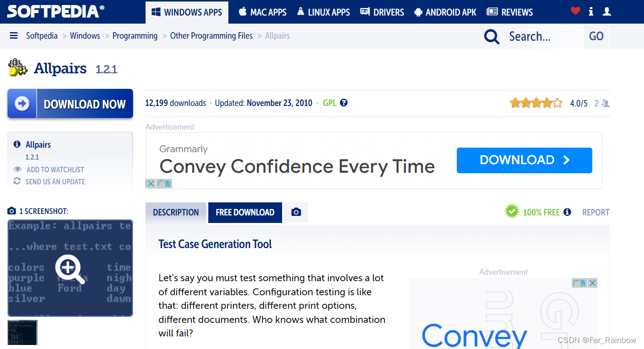This screenshot has width=644, height=349.
Task: Close the Grammarly banner ad X
Action: pos(151,184)
